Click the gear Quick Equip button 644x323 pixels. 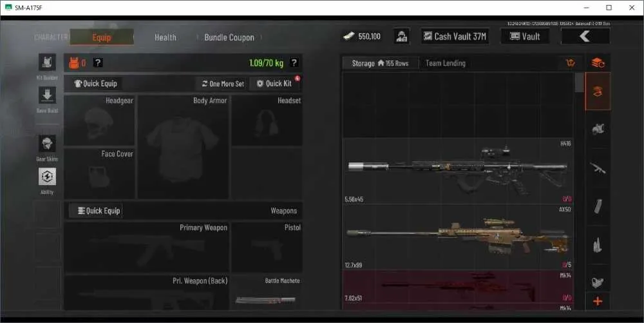coord(96,83)
